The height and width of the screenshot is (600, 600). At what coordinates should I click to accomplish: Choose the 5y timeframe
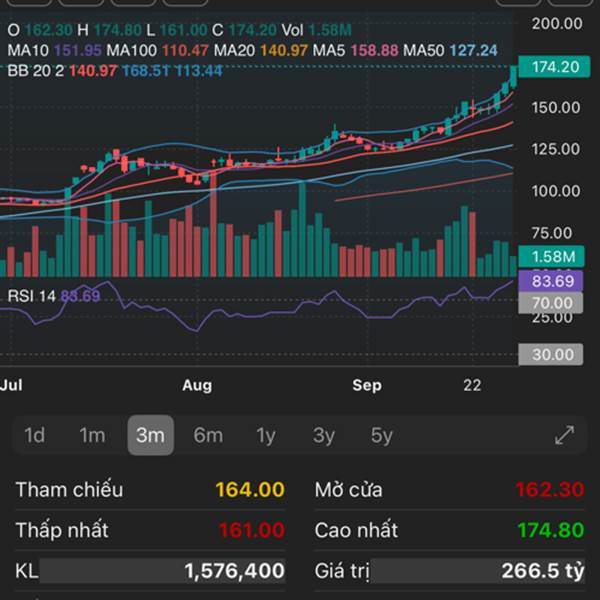(x=382, y=435)
